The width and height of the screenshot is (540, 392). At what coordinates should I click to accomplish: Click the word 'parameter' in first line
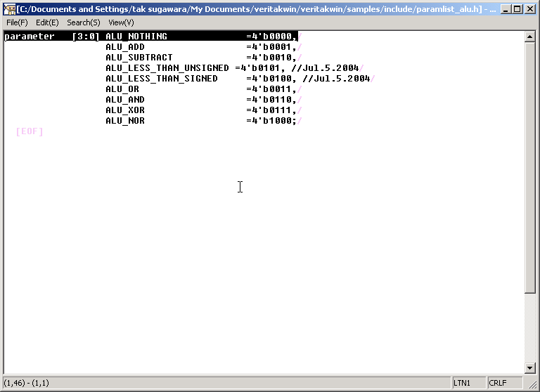30,37
